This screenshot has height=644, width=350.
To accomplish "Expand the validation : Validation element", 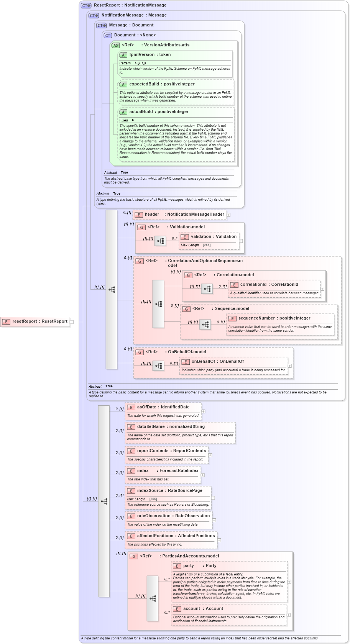I will [x=241, y=241].
